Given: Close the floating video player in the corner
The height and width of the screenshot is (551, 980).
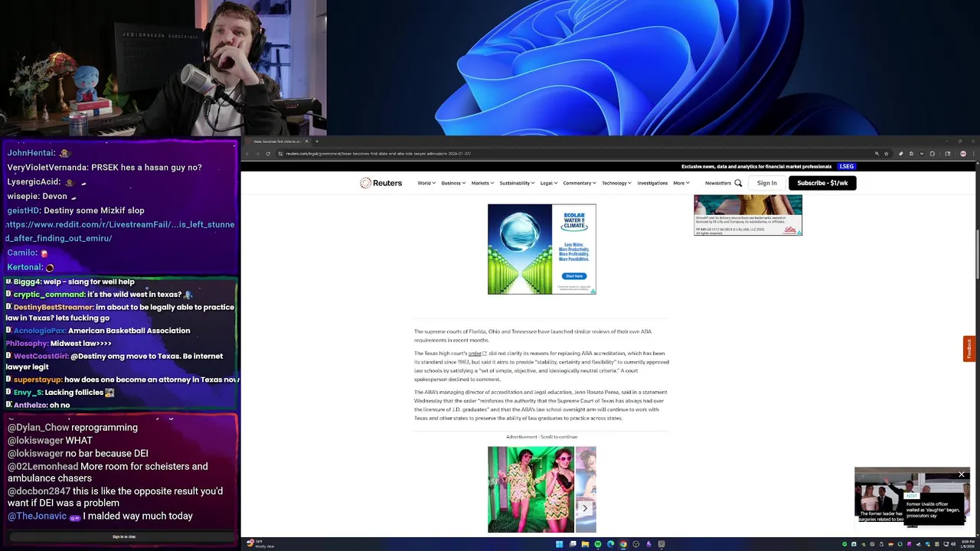Looking at the screenshot, I should click(962, 474).
